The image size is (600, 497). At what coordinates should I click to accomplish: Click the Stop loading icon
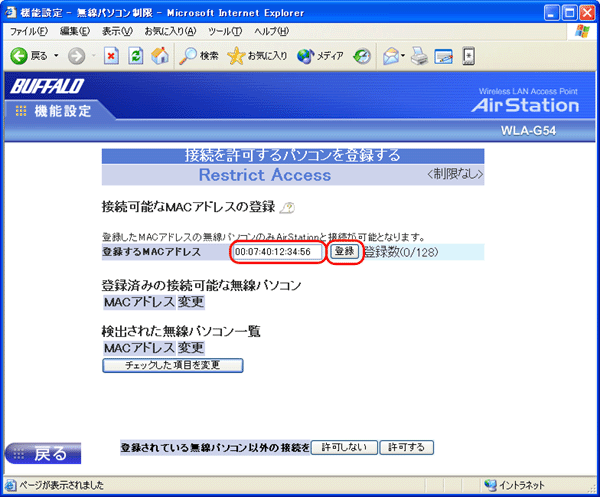pos(112,56)
